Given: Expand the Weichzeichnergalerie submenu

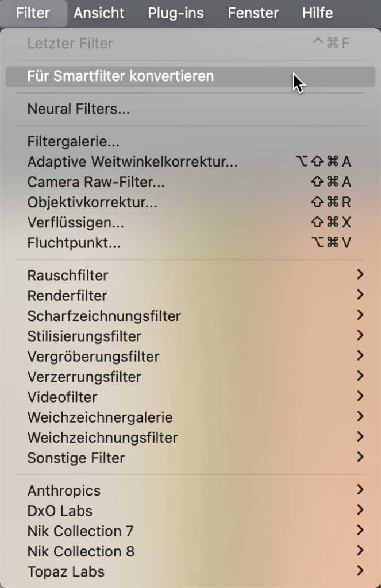Looking at the screenshot, I should tap(190, 417).
